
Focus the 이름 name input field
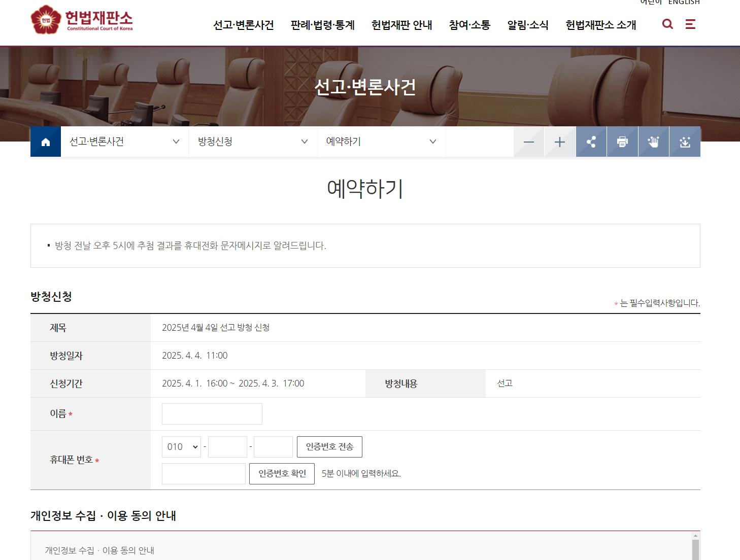pyautogui.click(x=212, y=414)
